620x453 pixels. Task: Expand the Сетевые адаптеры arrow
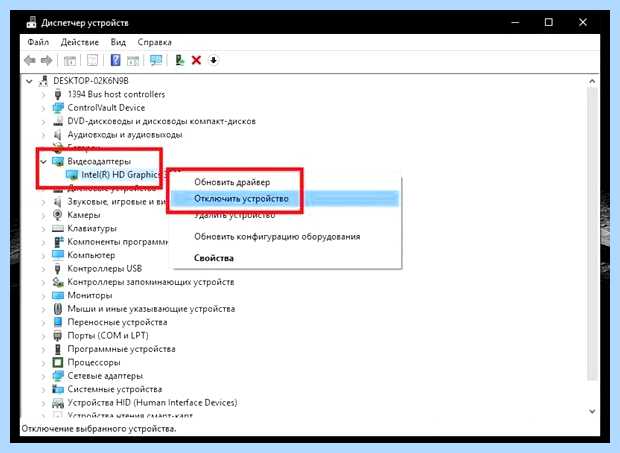[44, 376]
